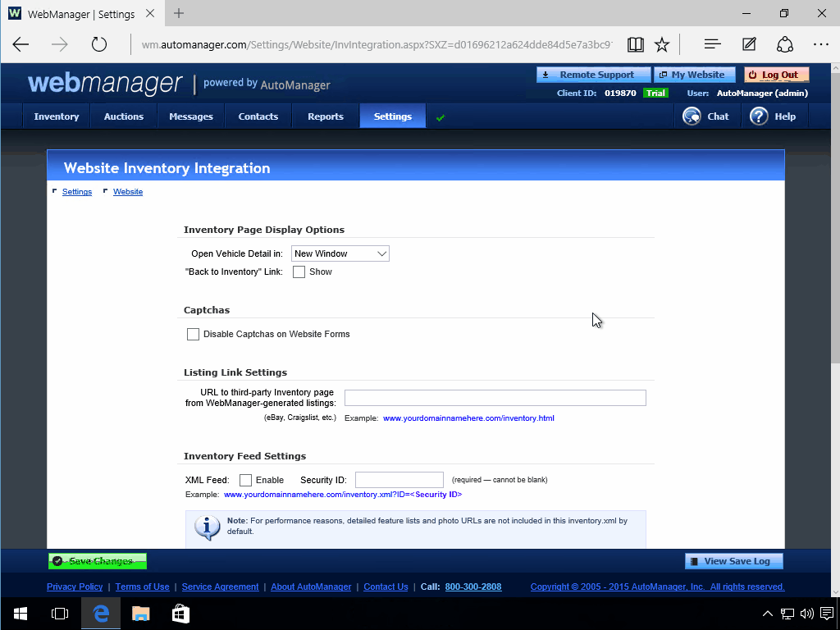Open the Reports menu
Image resolution: width=840 pixels, height=630 pixels.
[325, 116]
